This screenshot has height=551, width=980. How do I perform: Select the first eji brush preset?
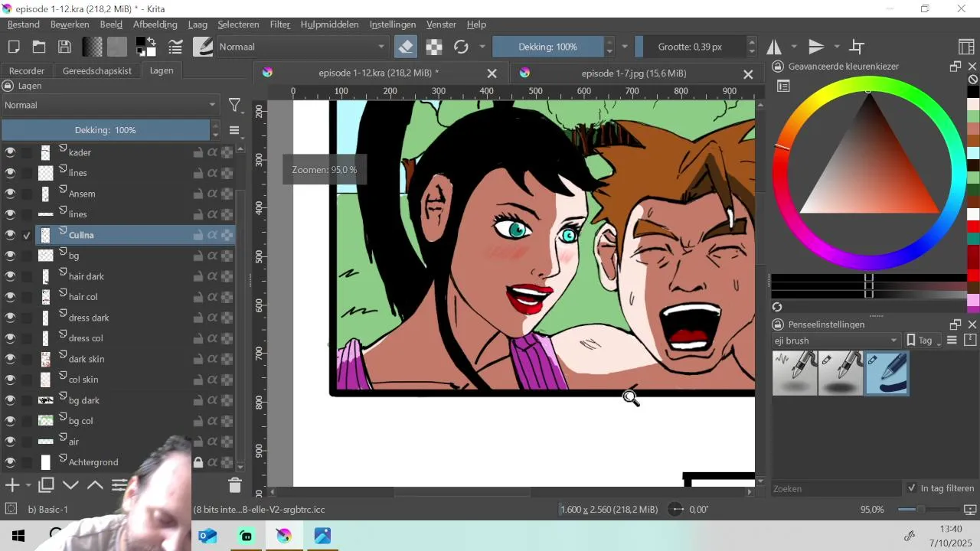[795, 373]
